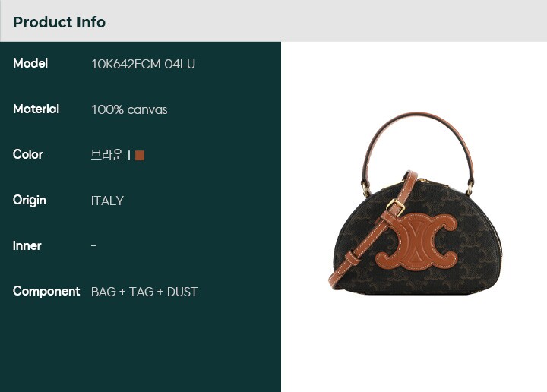Click the brown crossbody shoulder strap
Image resolution: width=547 pixels, height=392 pixels.
tap(372, 232)
